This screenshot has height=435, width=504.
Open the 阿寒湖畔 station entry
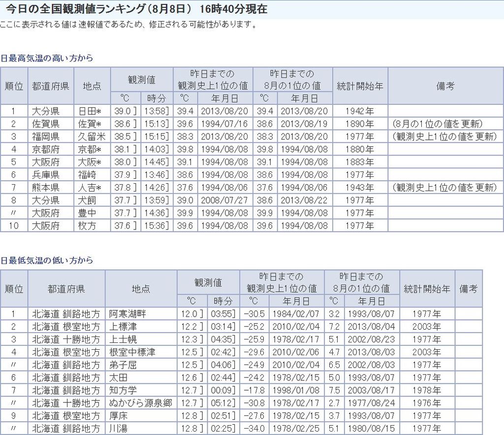coord(127,314)
